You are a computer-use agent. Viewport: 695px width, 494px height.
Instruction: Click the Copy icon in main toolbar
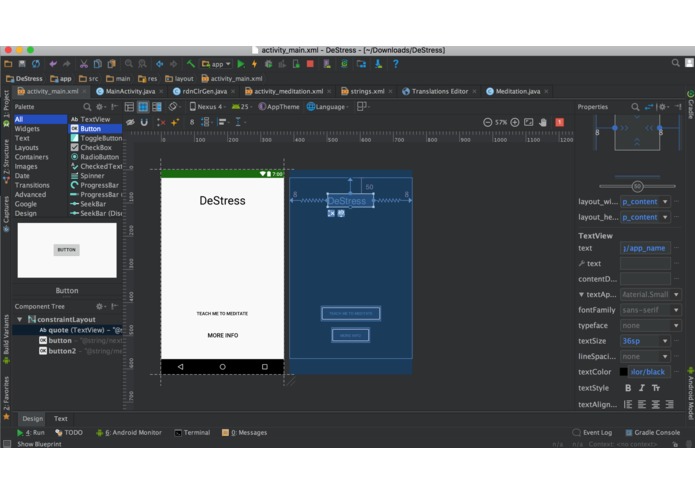click(98, 64)
